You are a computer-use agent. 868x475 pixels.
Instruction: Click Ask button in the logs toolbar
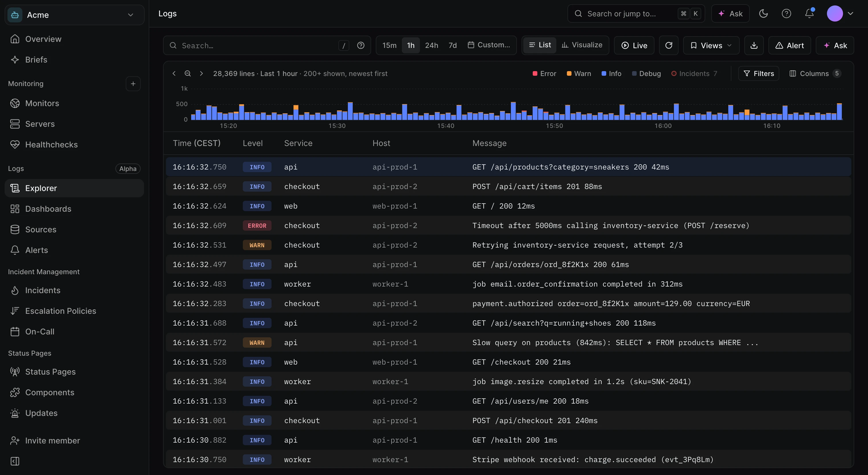(835, 45)
